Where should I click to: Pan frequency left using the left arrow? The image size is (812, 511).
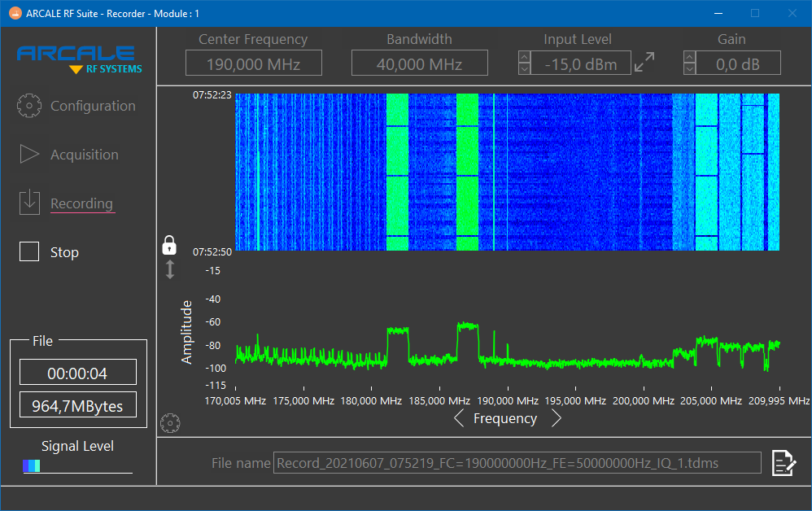[x=459, y=417]
